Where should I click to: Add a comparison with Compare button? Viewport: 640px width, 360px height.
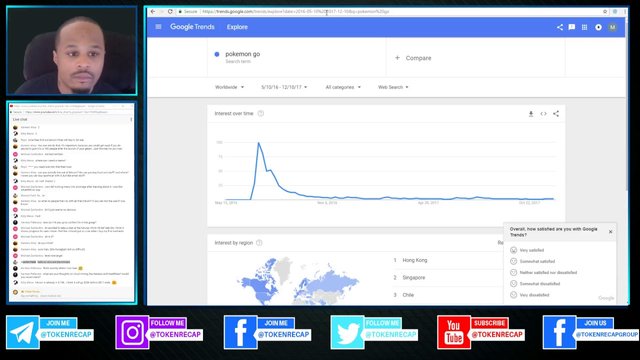pos(413,58)
